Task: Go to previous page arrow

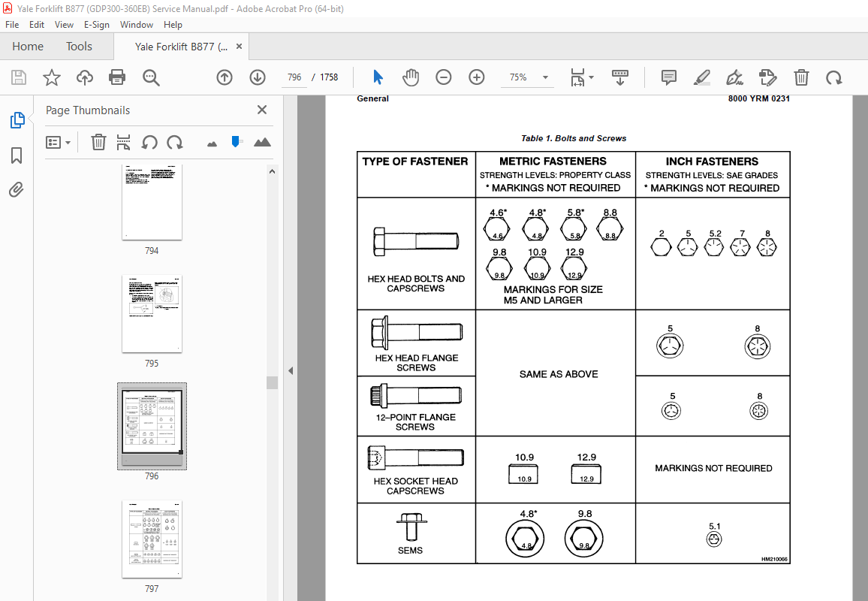Action: tap(225, 77)
